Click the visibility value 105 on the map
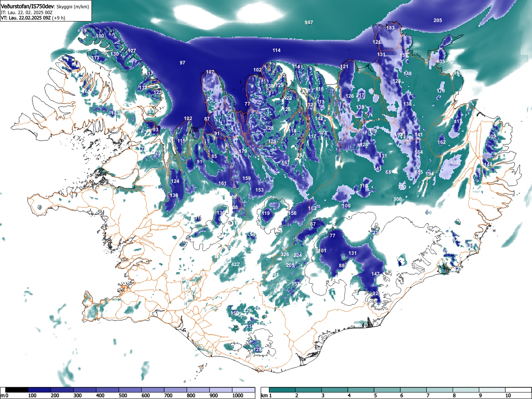532x399 pixels. [x=441, y=62]
